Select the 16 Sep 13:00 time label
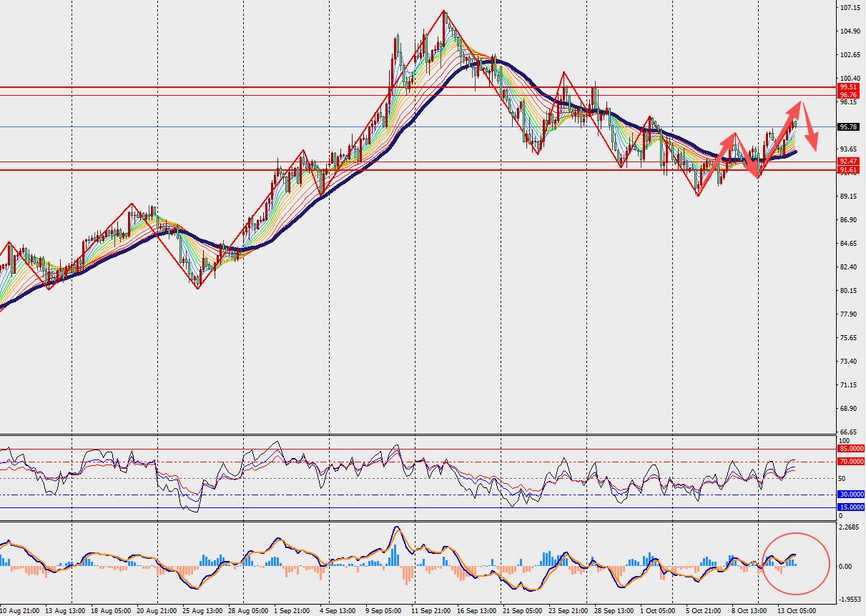Viewport: 866px width, 616px height. [x=477, y=611]
